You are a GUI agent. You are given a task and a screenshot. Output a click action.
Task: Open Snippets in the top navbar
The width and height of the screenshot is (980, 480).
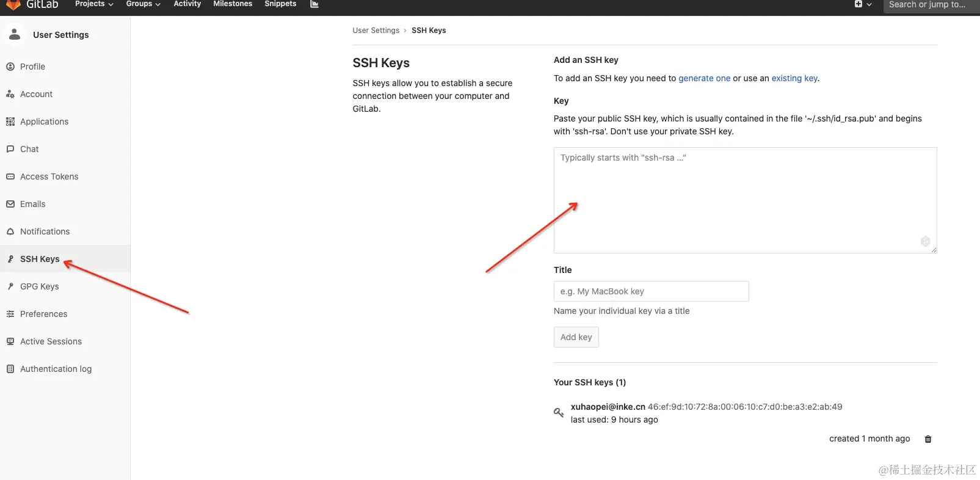tap(280, 4)
